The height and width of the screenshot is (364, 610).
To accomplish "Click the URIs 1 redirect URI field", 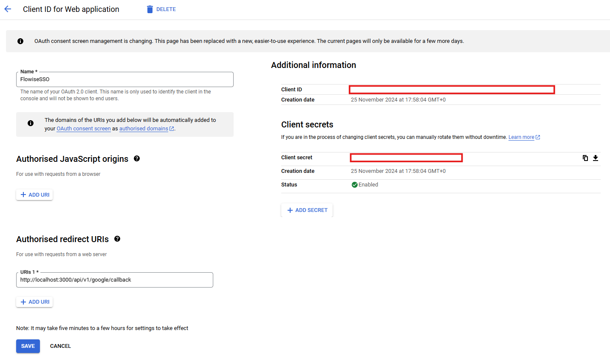I will 114,280.
